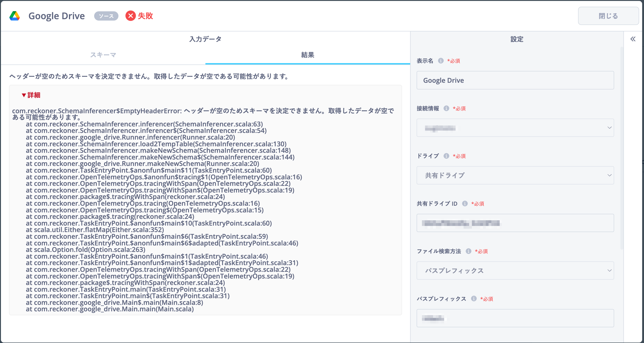The image size is (644, 343).
Task: Click the Google Drive logo icon
Action: 15,16
